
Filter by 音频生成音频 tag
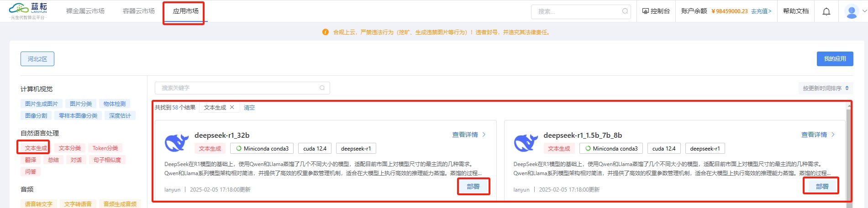pyautogui.click(x=120, y=204)
